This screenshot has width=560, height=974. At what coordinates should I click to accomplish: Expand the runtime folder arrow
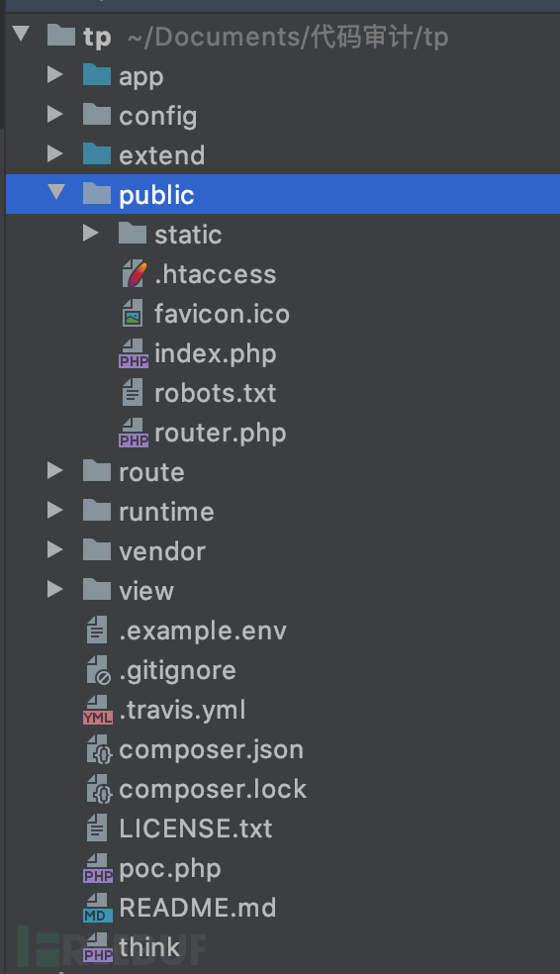pyautogui.click(x=55, y=511)
